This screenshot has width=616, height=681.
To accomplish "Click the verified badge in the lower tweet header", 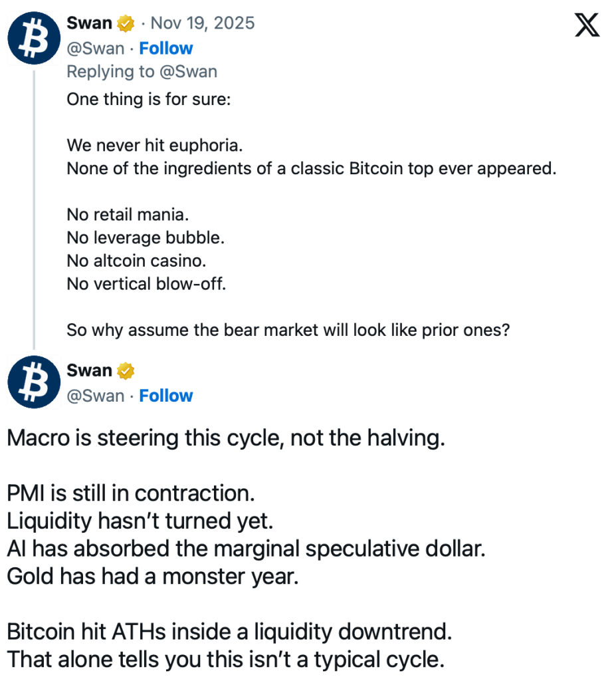I will (126, 370).
